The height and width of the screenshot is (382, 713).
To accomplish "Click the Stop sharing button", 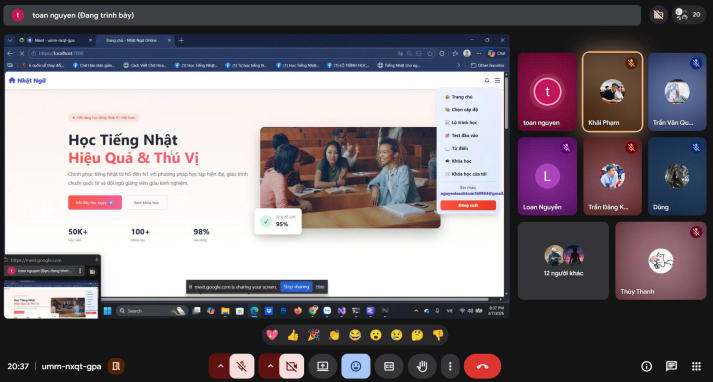I will pyautogui.click(x=296, y=287).
